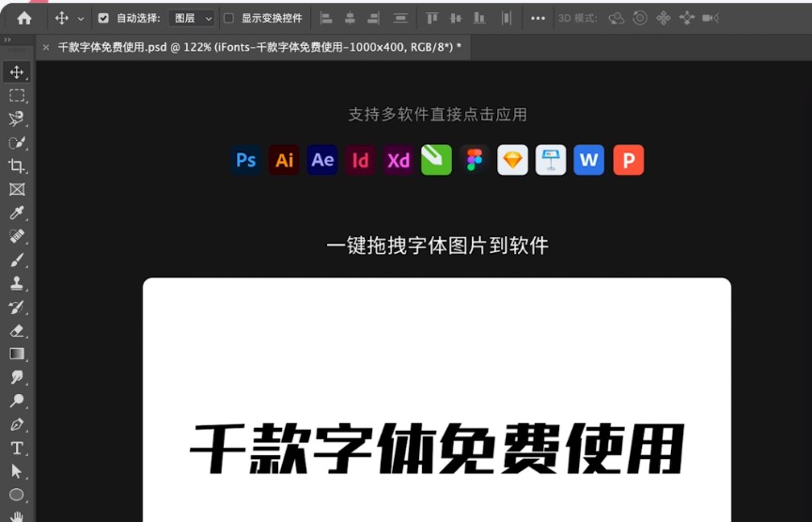The width and height of the screenshot is (812, 522).
Task: Select the Pen tool
Action: 17,424
